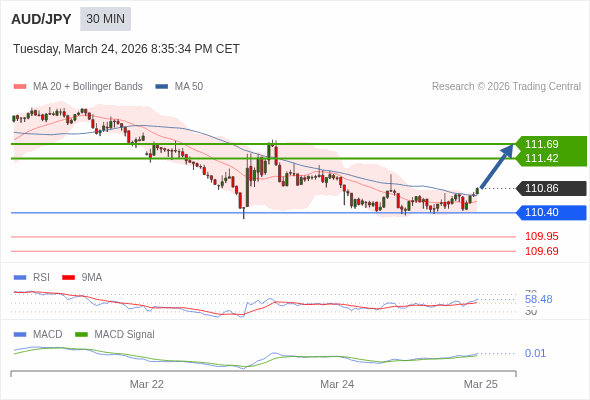Click the MA 50 legend label

pos(189,87)
